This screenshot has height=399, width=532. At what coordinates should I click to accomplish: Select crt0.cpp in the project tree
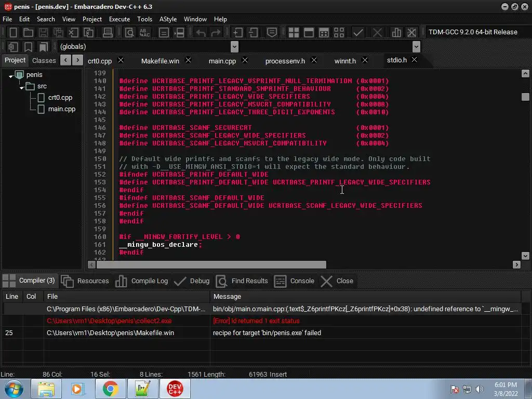coord(60,98)
